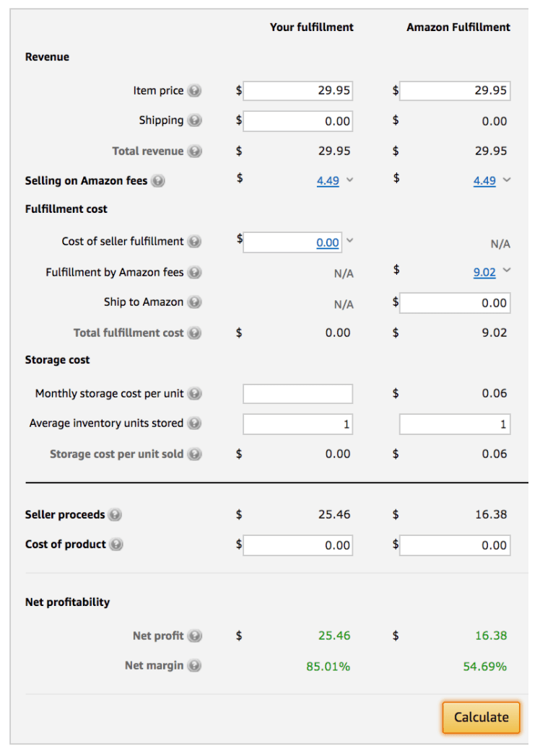Expand the Fulfillment by Amazon fees 9.02 chevron

pos(507,270)
